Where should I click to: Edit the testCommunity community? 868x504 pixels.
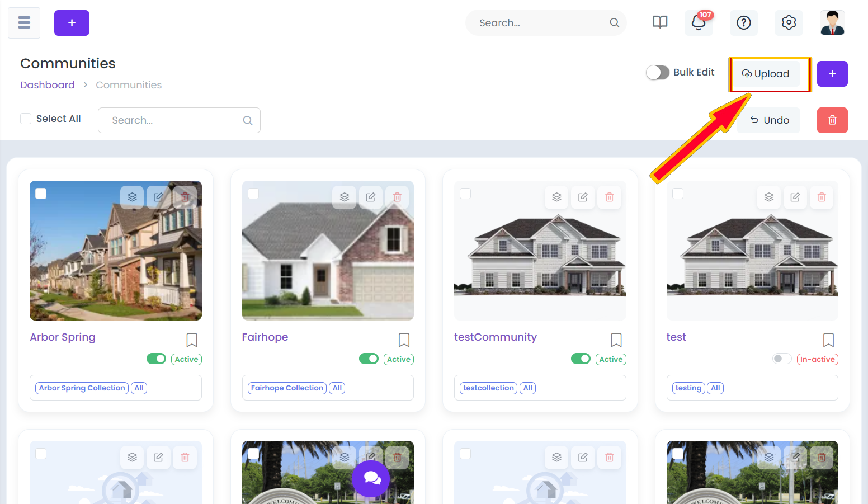(583, 197)
